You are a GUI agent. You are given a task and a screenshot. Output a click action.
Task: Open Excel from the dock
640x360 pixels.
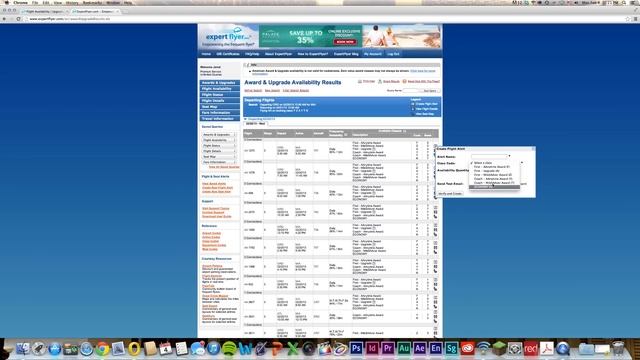point(293,349)
